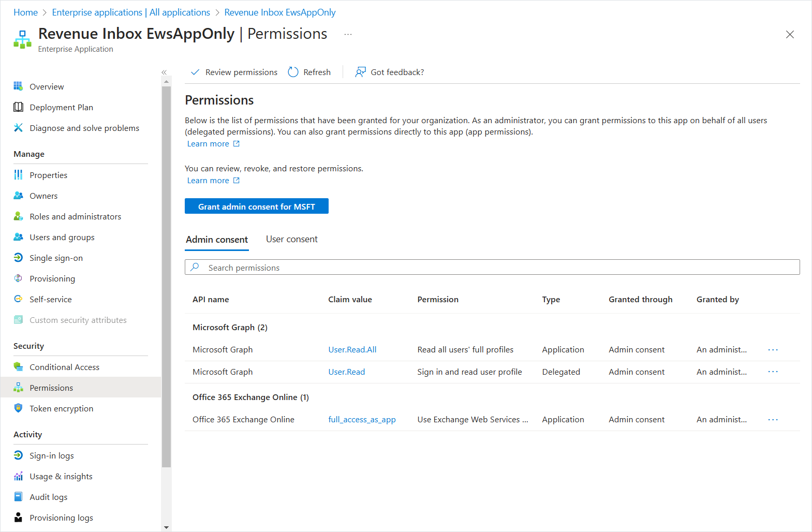Click the Refresh circular arrow icon
The image size is (812, 532).
[x=293, y=72]
